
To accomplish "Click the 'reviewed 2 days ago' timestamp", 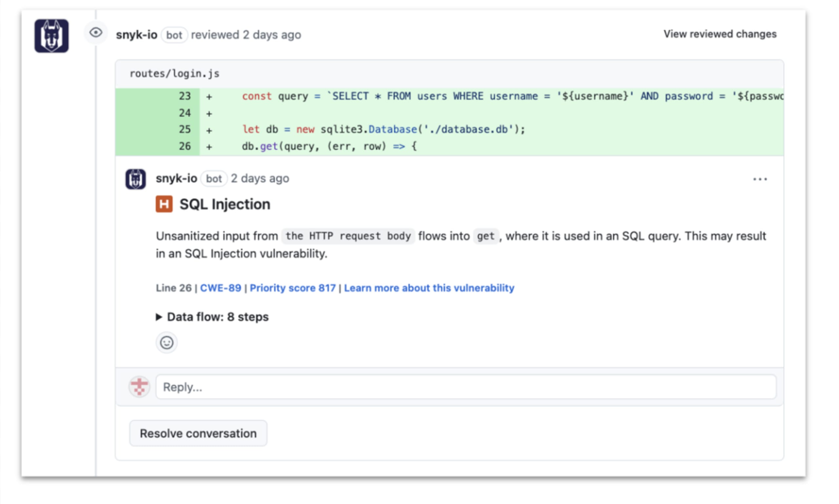I will click(246, 35).
